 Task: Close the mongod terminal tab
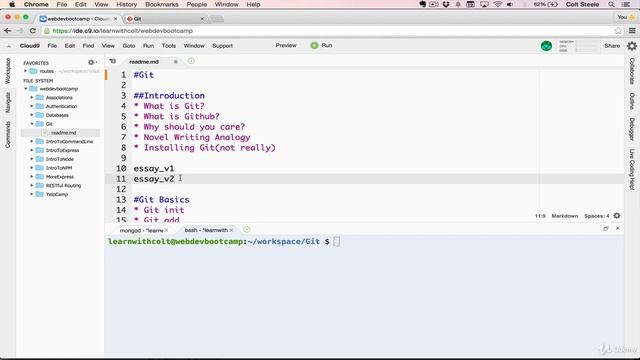pyautogui.click(x=167, y=230)
